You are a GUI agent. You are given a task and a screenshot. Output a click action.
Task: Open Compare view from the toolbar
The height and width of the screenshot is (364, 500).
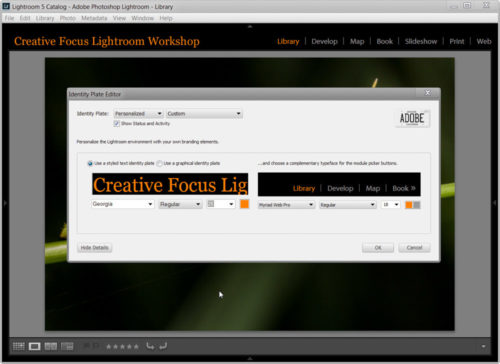[51, 347]
